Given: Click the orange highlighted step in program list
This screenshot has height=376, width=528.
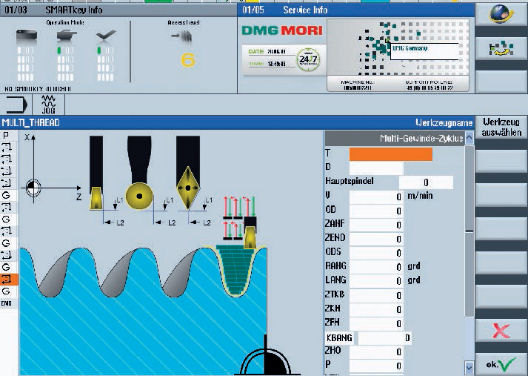Looking at the screenshot, I should [x=9, y=279].
